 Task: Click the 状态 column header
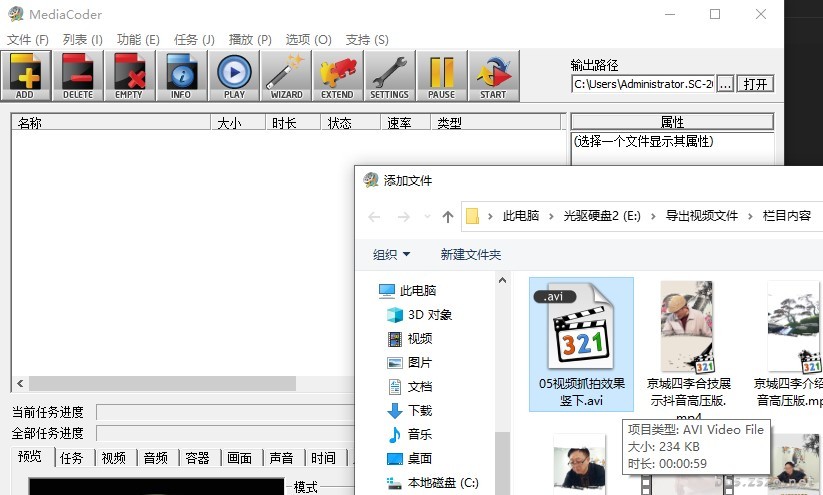(351, 123)
